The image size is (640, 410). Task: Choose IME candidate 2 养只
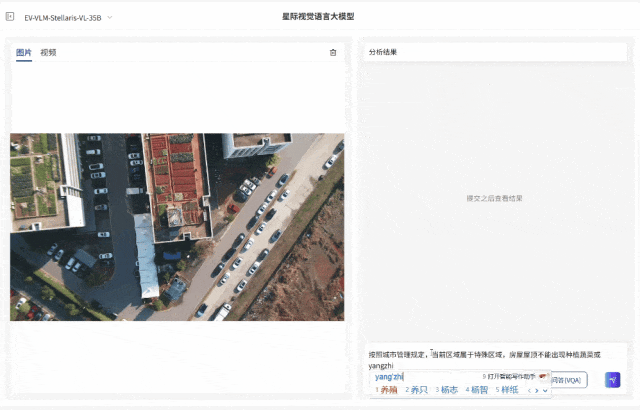click(416, 390)
